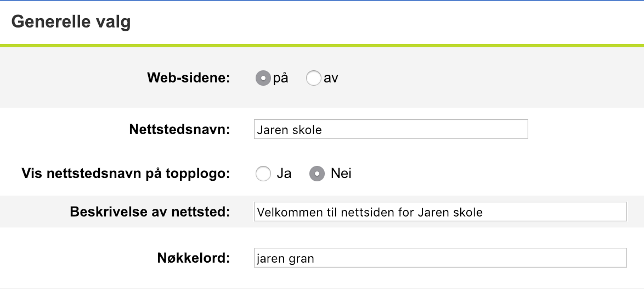Click the 'Vis nettstedsnavn på topplogo:' label
644x289 pixels.
pos(126,174)
